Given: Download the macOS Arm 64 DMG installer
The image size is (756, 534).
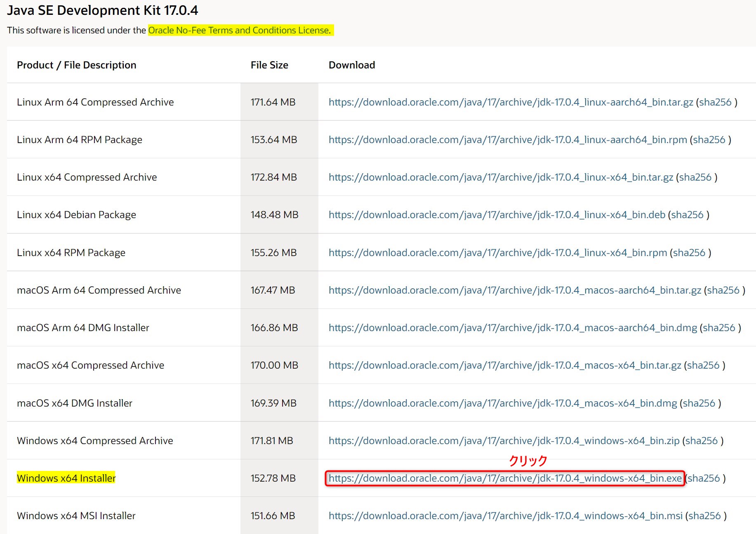Looking at the screenshot, I should point(513,328).
